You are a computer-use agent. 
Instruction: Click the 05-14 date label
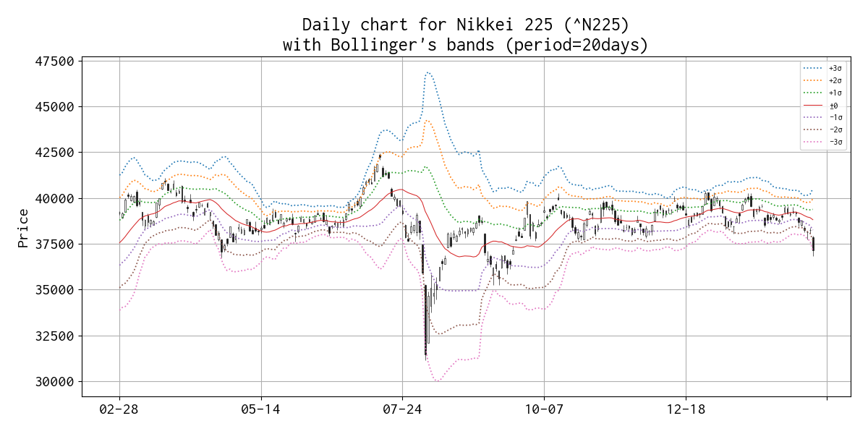point(261,411)
